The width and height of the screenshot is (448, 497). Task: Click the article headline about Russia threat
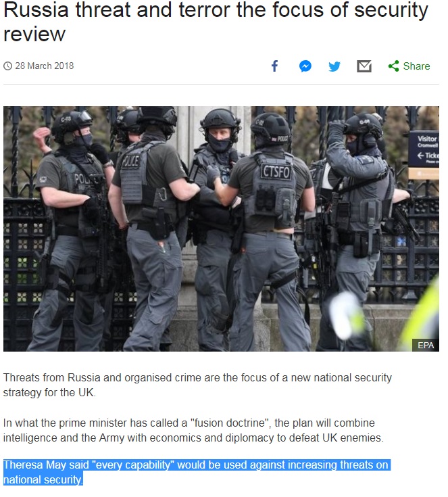(216, 22)
